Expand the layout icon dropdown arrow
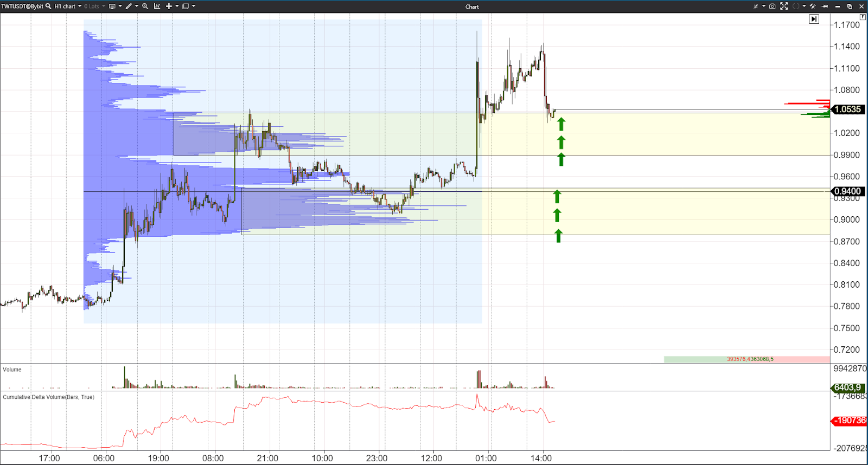The height and width of the screenshot is (465, 868). (x=194, y=6)
